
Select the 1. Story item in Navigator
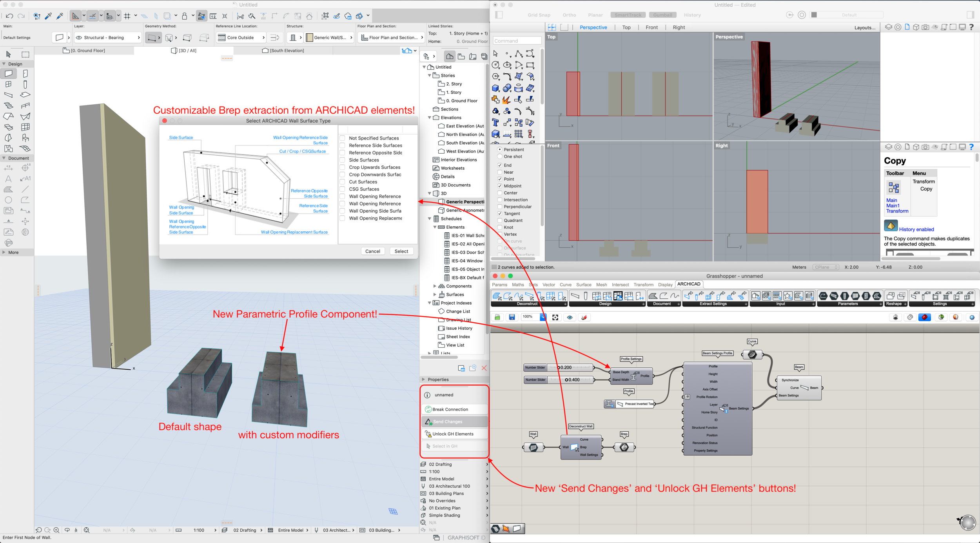454,93
